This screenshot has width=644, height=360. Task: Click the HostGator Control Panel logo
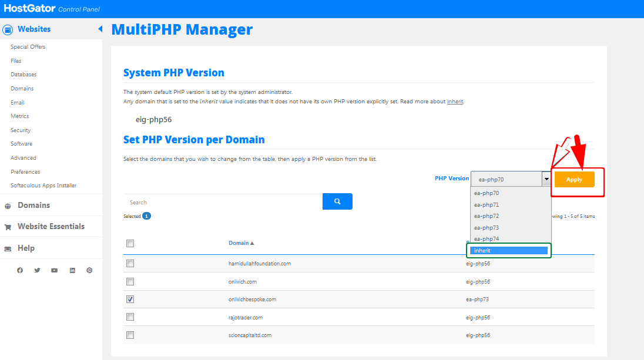(51, 9)
